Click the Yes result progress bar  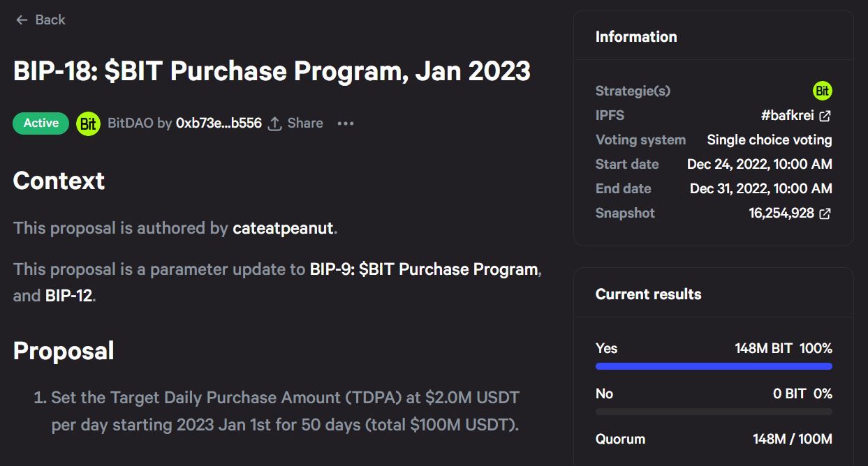pos(714,366)
